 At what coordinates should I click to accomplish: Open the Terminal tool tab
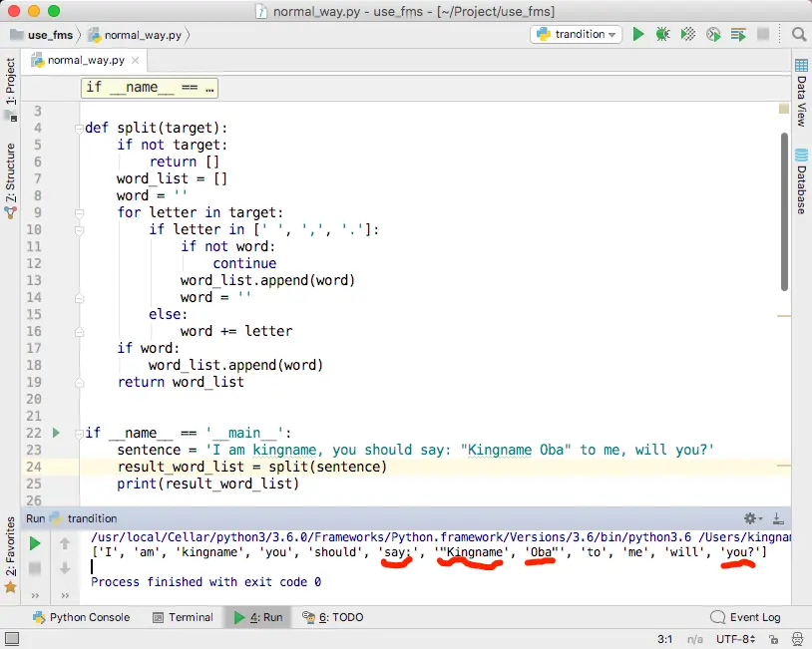coord(183,617)
